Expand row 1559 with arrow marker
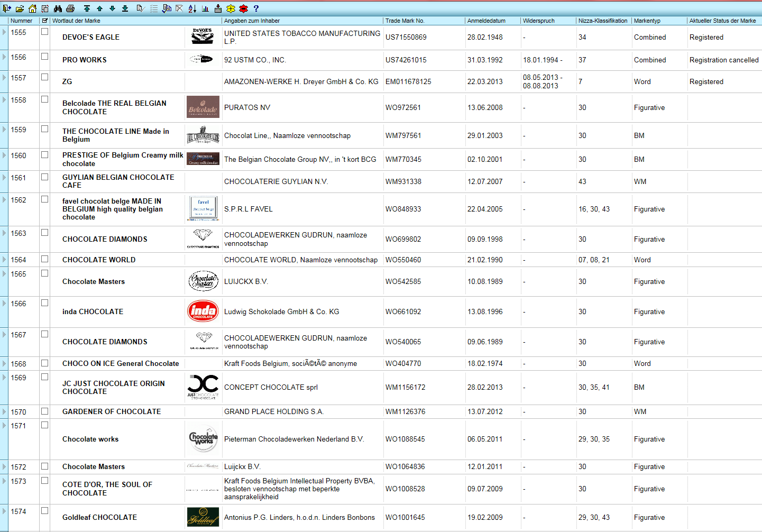762x532 pixels. 4,129
